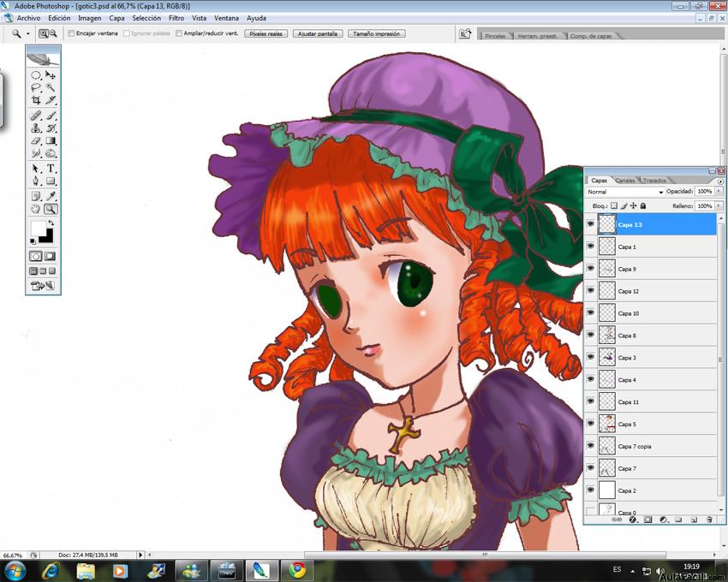Swap foreground and background colors
This screenshot has height=582, width=728.
[51, 223]
